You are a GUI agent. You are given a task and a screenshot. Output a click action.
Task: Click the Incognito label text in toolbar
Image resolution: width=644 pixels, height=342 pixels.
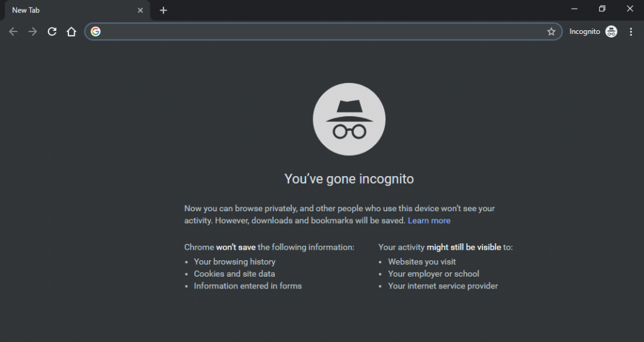coord(584,31)
